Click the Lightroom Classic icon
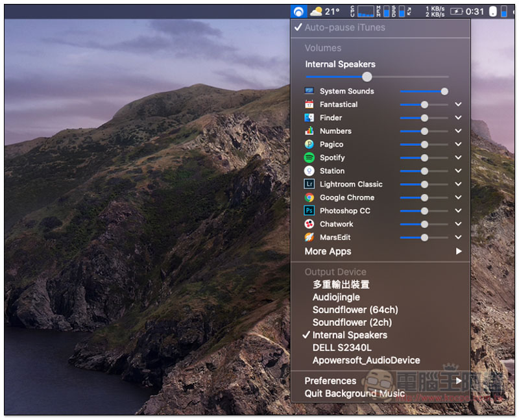 pyautogui.click(x=309, y=184)
